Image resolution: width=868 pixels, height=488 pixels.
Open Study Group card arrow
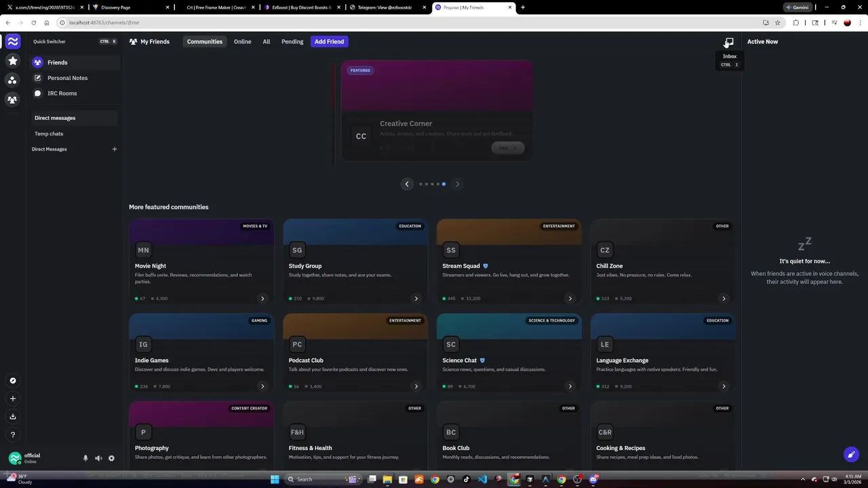coord(416,298)
